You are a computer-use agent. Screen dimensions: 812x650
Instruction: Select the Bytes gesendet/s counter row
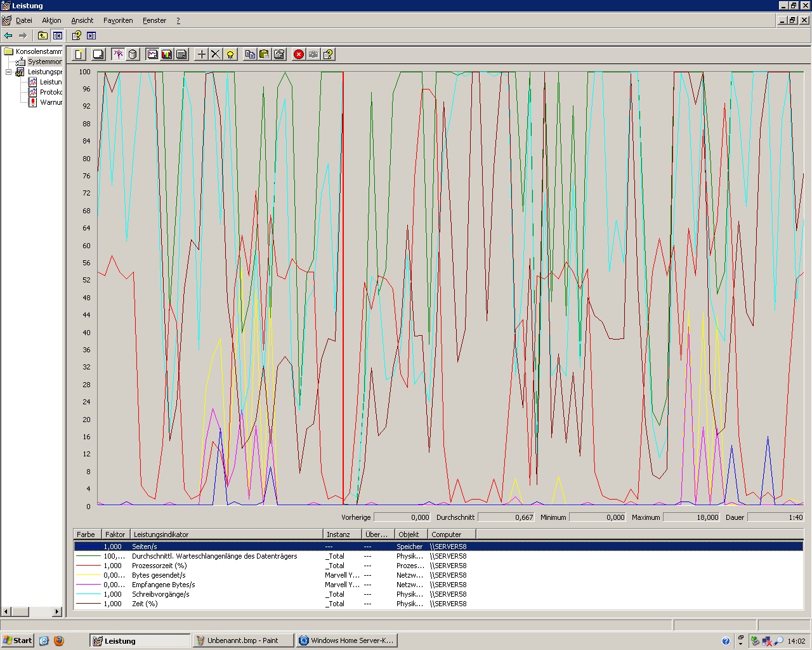[x=438, y=575]
